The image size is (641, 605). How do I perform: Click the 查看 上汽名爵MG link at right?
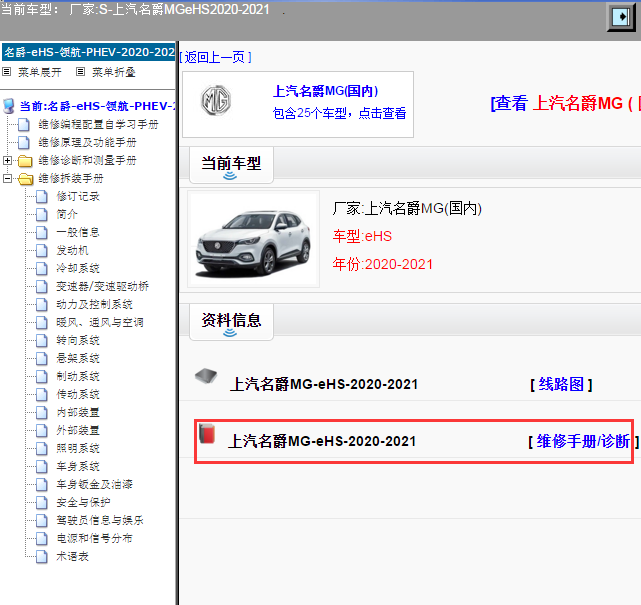click(564, 103)
